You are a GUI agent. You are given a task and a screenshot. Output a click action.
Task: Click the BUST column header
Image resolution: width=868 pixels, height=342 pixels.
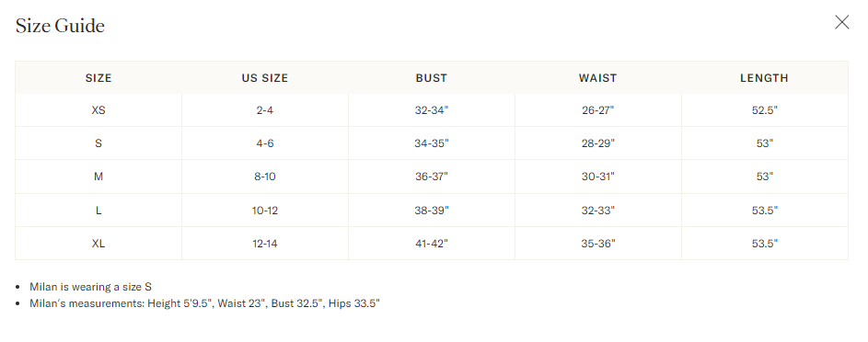431,78
